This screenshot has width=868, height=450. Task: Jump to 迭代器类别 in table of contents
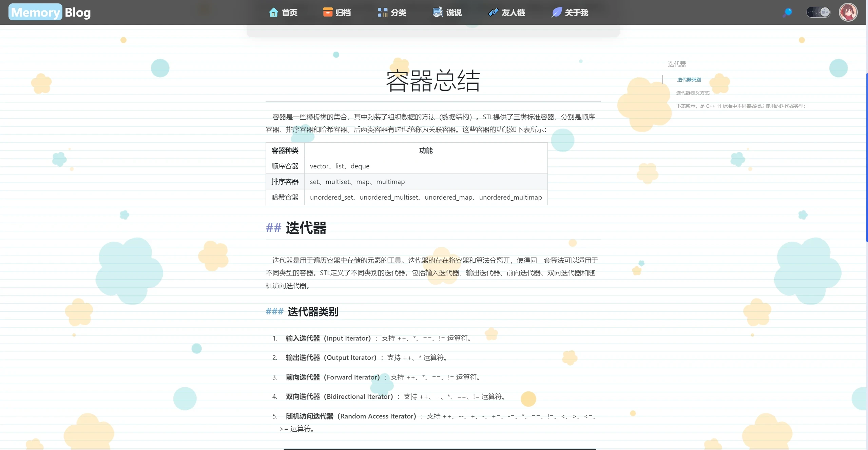[689, 80]
